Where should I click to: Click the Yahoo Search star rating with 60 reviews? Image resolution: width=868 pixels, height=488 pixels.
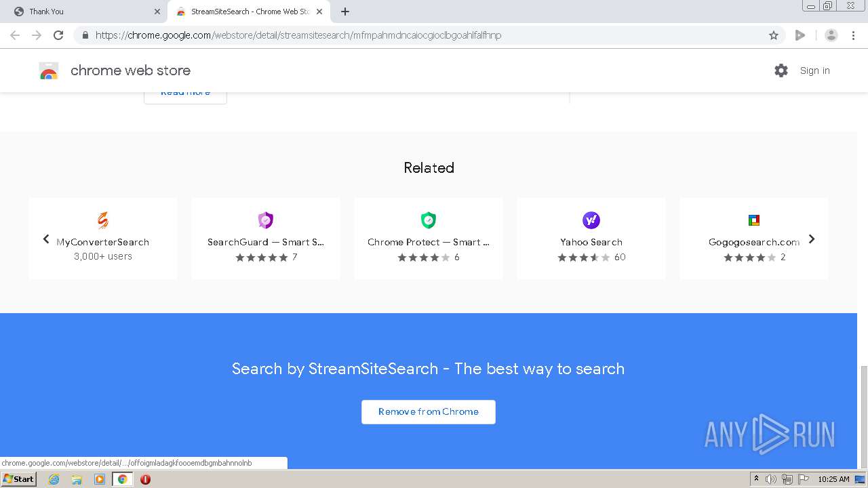(584, 258)
